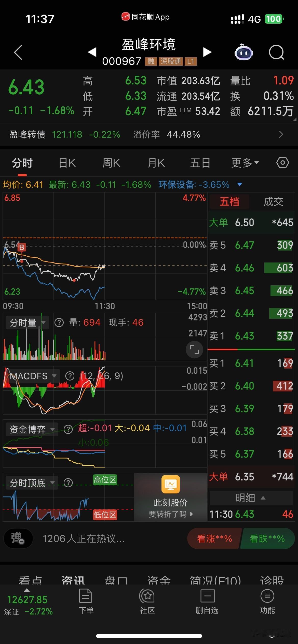Tap the 大单 6.50 row
298x644 pixels.
pos(251,223)
